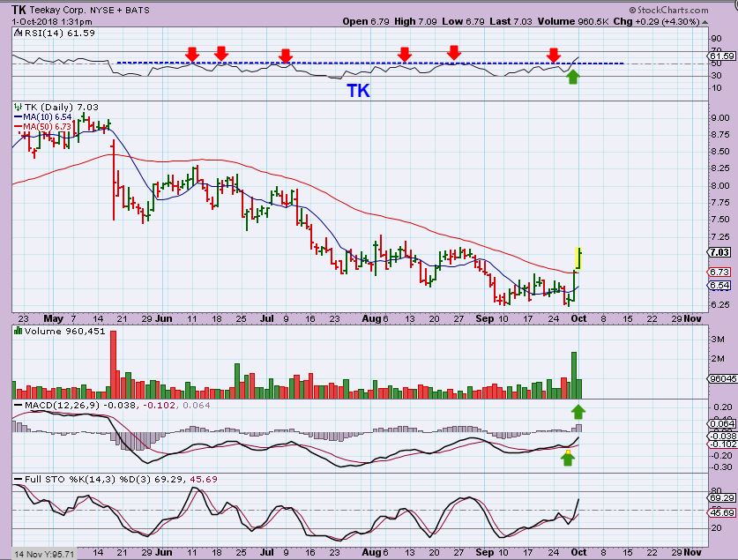Click the 96045 volume value tag
This screenshot has width=738, height=560.
(723, 378)
